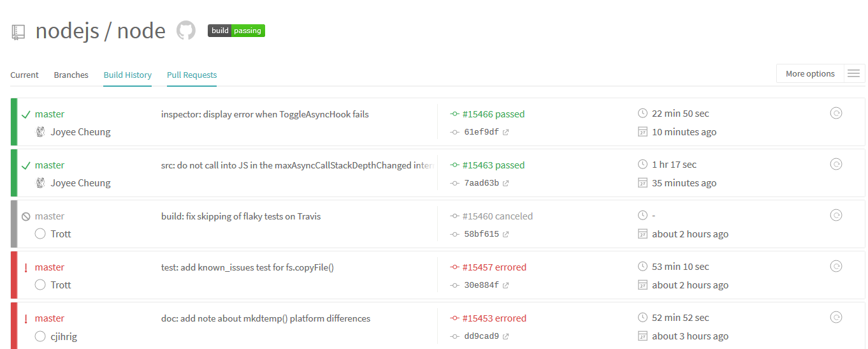Open build #15466 passed link
The height and width of the screenshot is (349, 868).
point(493,114)
